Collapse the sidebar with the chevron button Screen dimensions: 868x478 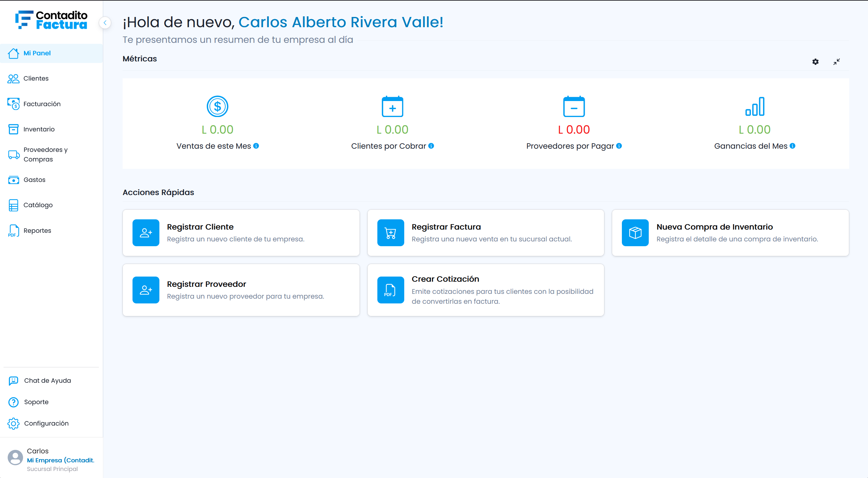(x=105, y=23)
